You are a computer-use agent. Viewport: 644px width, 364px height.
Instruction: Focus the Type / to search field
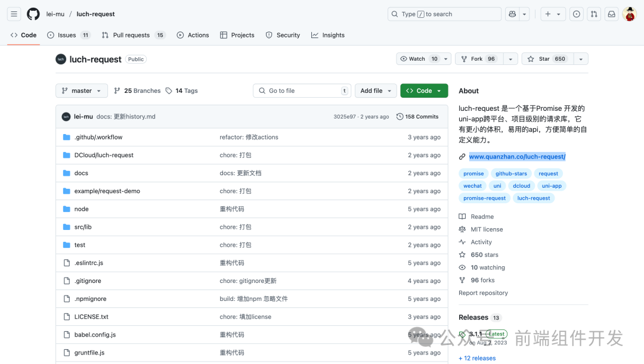444,14
